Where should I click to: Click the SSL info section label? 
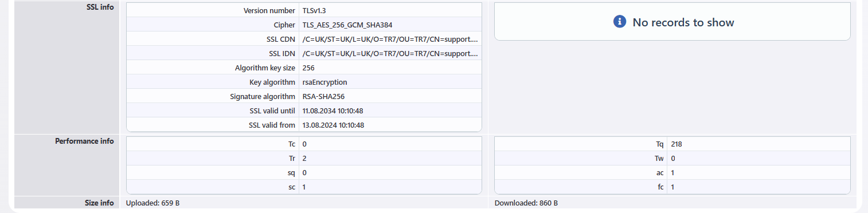[x=100, y=7]
